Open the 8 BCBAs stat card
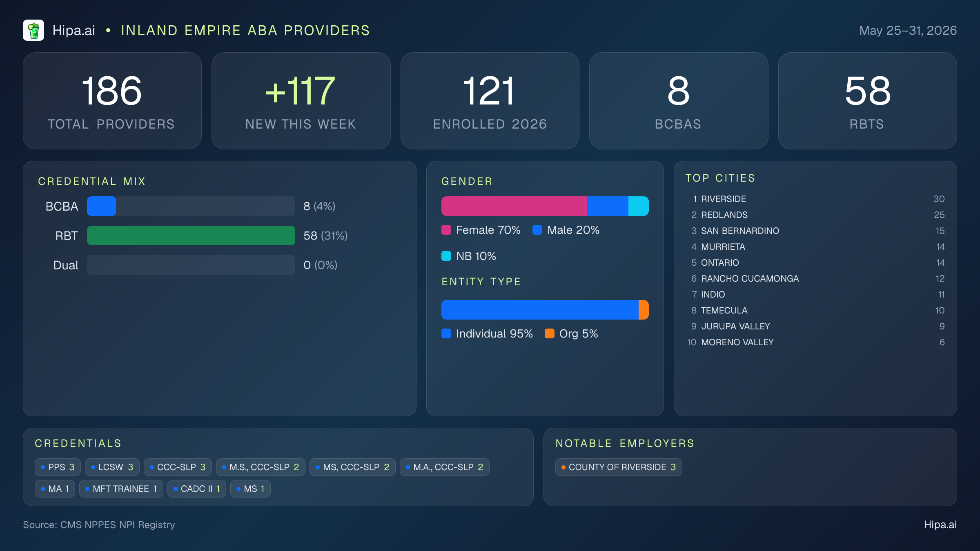 pyautogui.click(x=678, y=101)
